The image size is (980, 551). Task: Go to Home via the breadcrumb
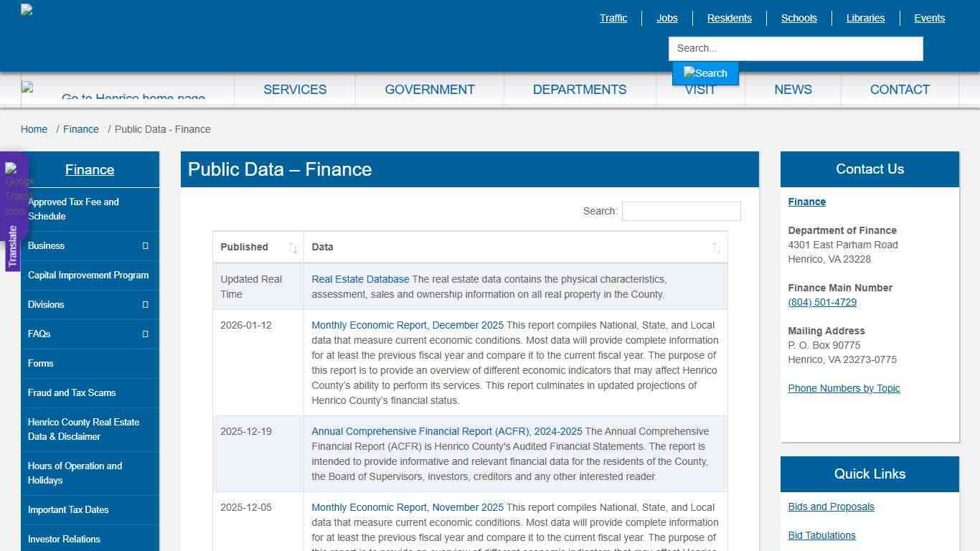point(34,129)
